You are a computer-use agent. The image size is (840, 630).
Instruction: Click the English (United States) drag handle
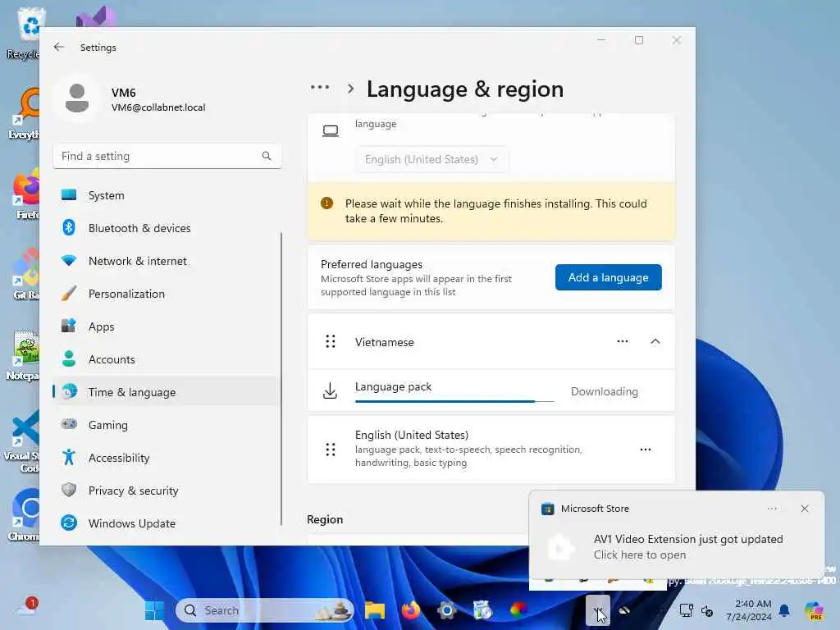[331, 450]
